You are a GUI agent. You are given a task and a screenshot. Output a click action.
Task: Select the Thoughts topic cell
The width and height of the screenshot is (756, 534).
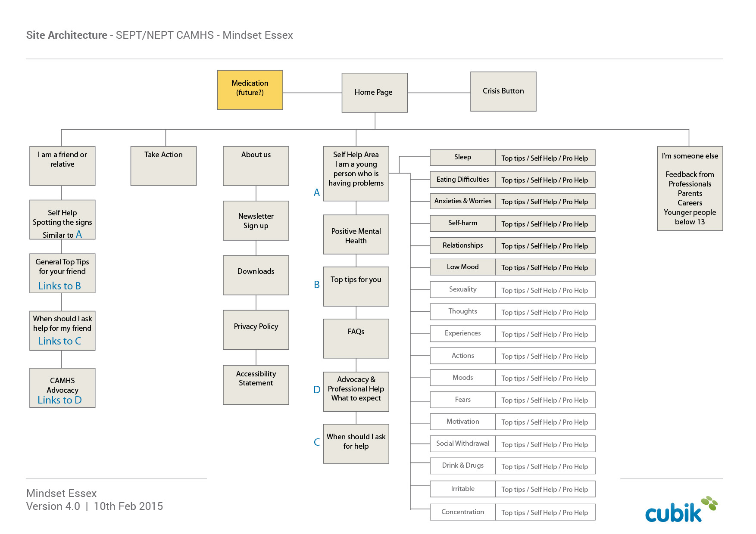click(x=463, y=312)
